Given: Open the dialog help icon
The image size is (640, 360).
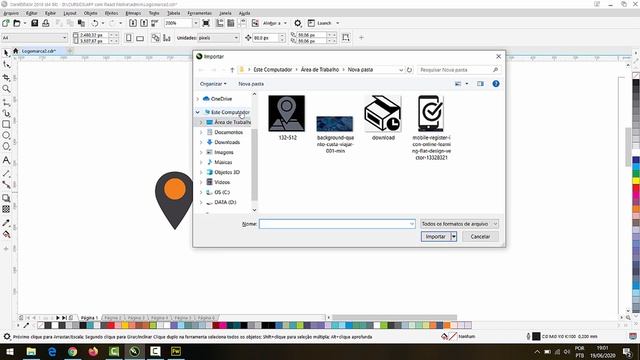Looking at the screenshot, I should point(496,84).
